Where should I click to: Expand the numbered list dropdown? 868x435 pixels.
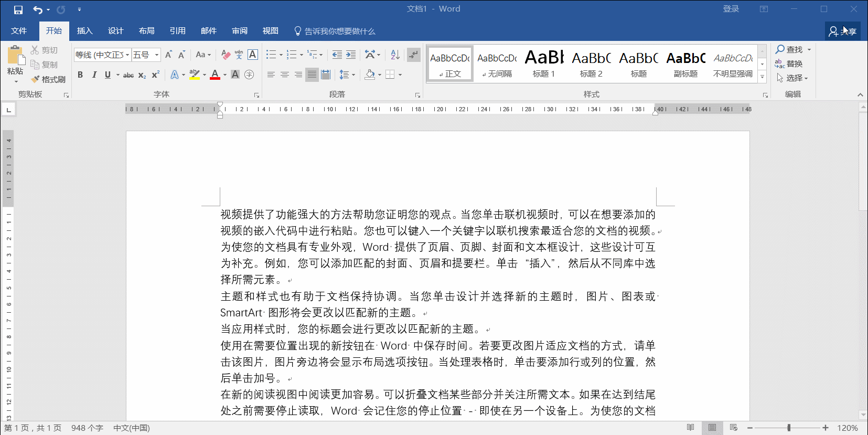(x=302, y=55)
